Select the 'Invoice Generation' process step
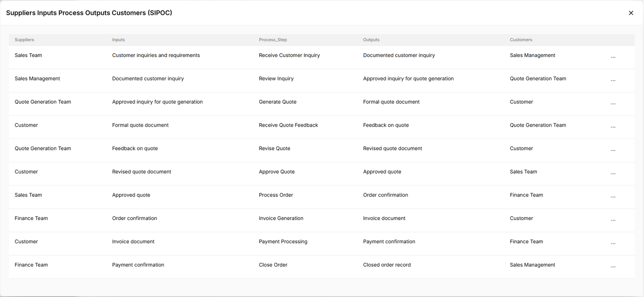 (x=281, y=219)
